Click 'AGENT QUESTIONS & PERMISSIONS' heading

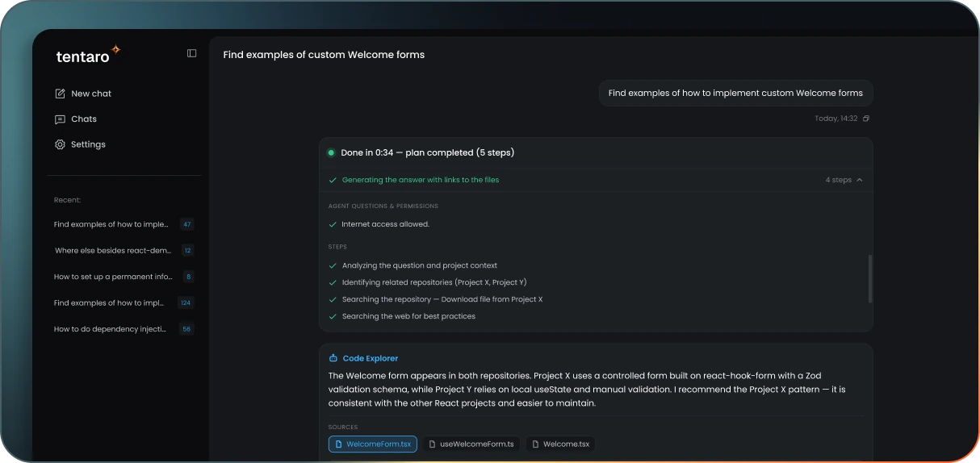(383, 206)
